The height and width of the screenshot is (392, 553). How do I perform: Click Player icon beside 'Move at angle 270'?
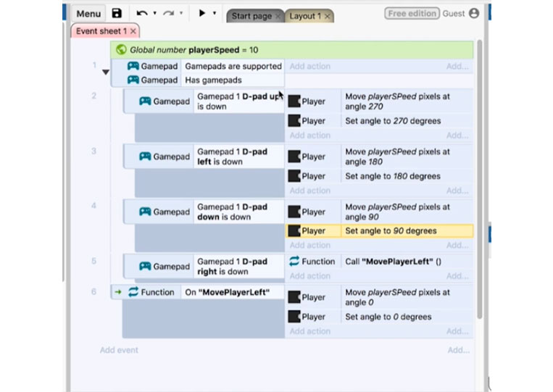294,101
